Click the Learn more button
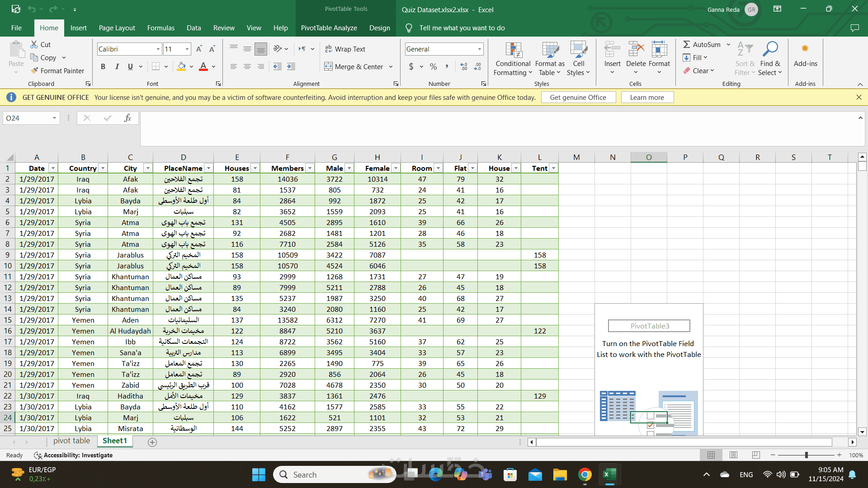Screen dimensions: 868x488 (647, 97)
